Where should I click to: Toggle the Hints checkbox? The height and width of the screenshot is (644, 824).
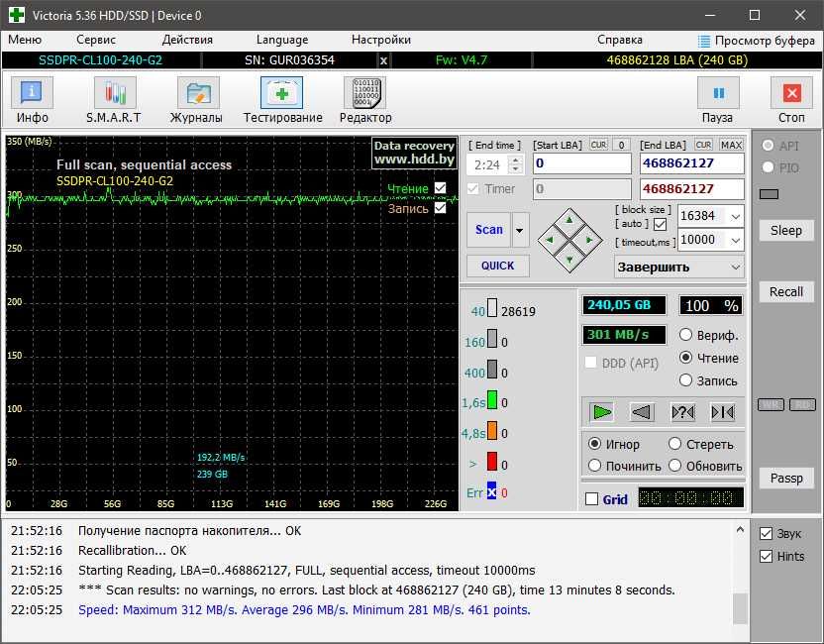[x=767, y=556]
